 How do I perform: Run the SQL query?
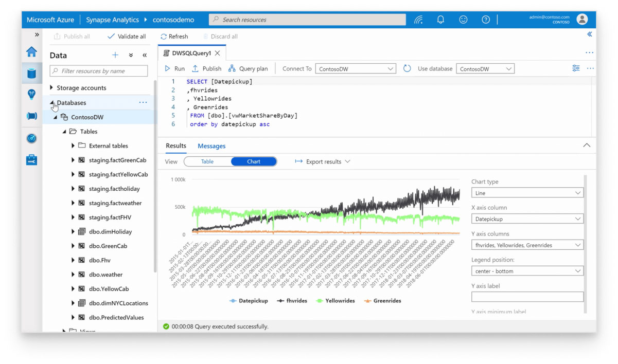coord(174,68)
